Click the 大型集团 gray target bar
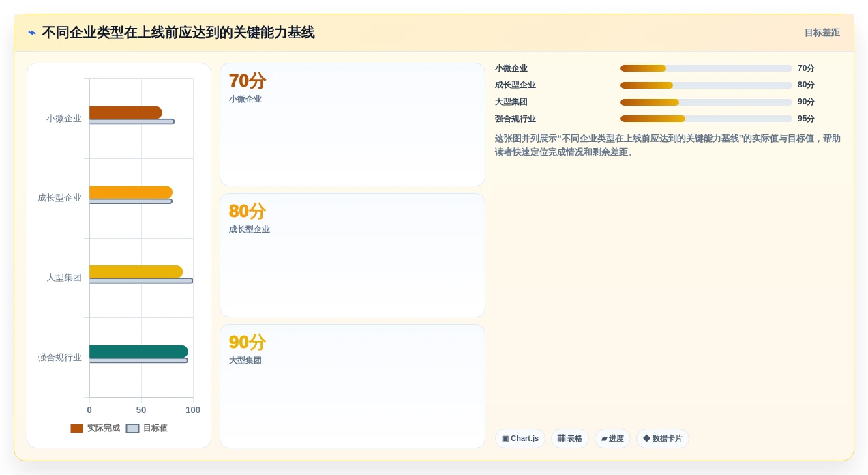868x475 pixels. click(x=141, y=280)
